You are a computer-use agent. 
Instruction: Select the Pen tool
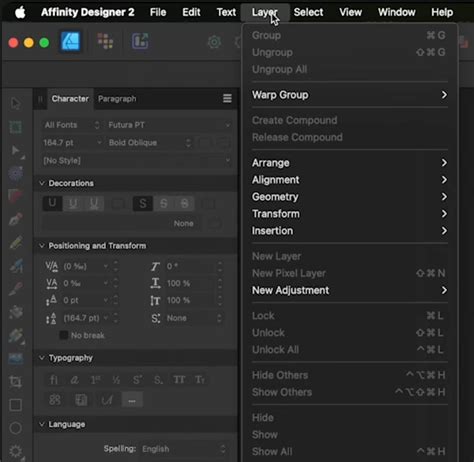pyautogui.click(x=15, y=219)
